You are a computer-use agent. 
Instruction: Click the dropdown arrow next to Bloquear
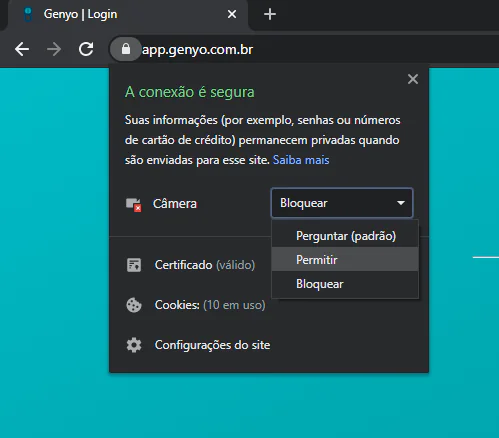coord(401,203)
